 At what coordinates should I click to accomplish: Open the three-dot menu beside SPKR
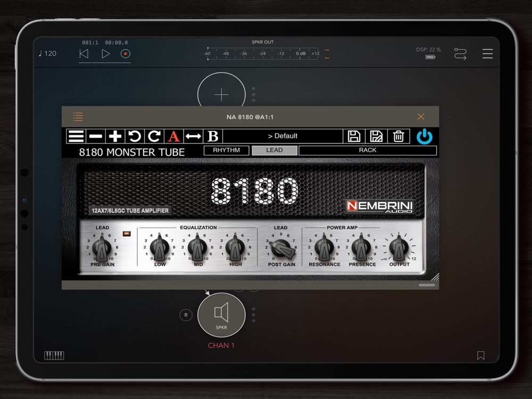point(253,315)
